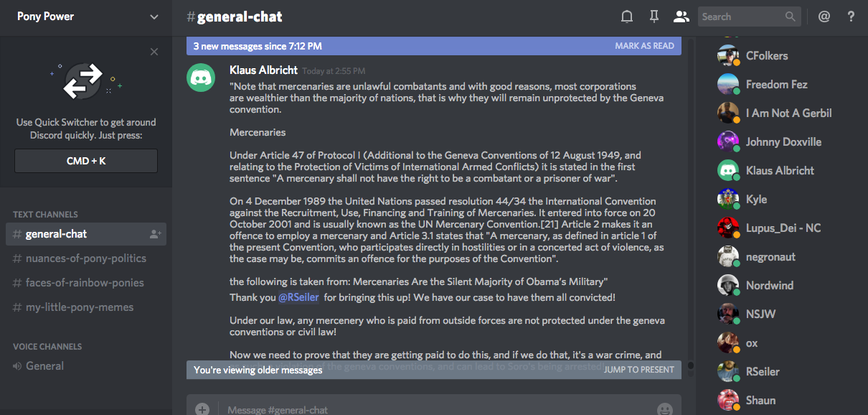
Task: Jump to present messages
Action: point(638,370)
